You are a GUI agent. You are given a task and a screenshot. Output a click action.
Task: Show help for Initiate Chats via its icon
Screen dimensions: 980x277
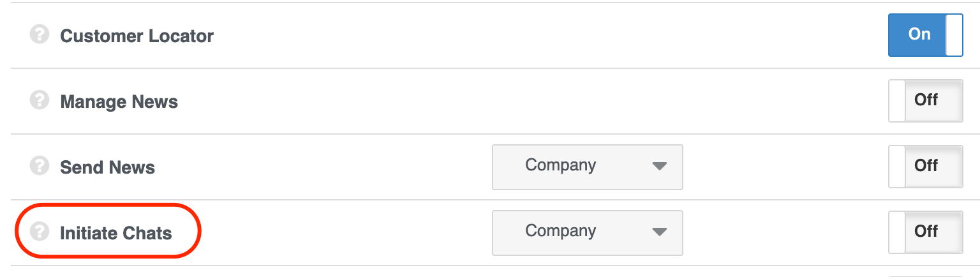[x=40, y=232]
